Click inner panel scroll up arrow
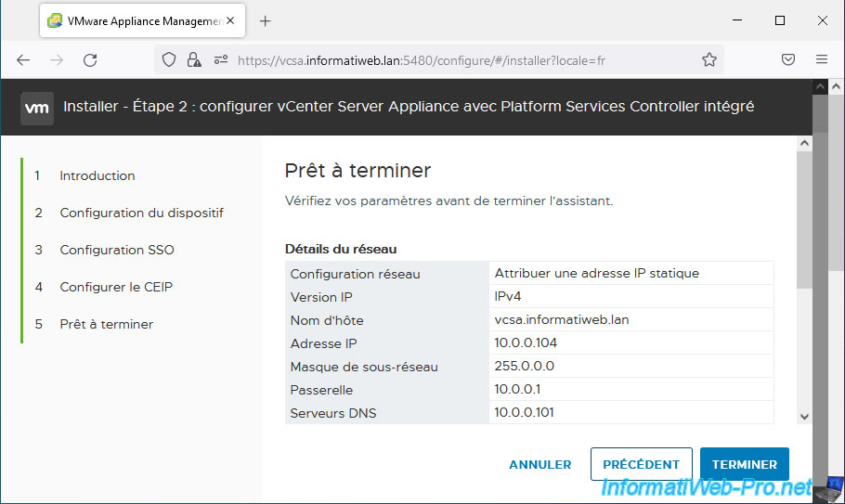The image size is (845, 504). [804, 143]
